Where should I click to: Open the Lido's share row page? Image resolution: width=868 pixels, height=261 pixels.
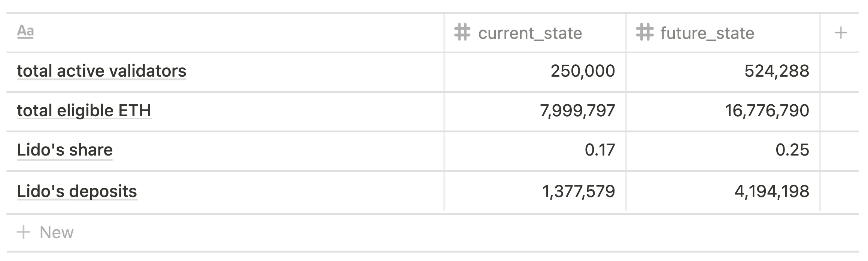[x=65, y=150]
